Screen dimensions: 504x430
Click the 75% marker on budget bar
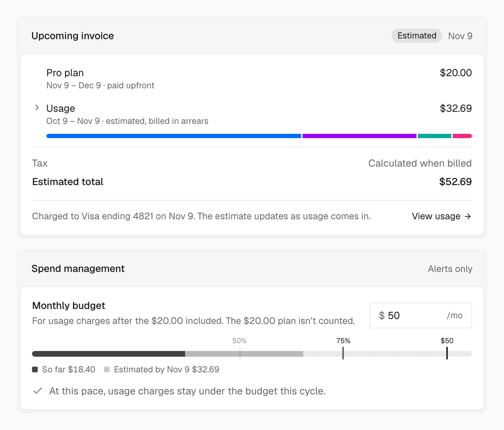343,353
